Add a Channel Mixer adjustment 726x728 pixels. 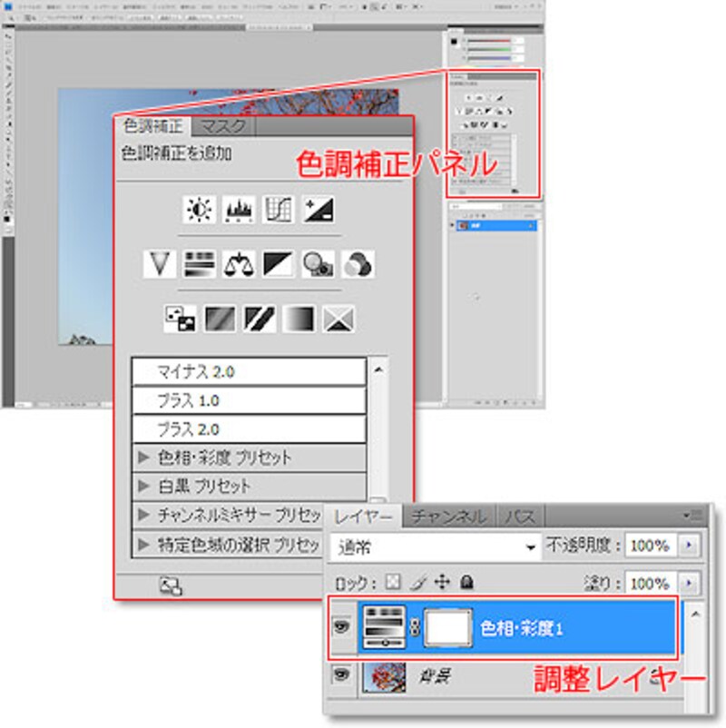[x=358, y=264]
